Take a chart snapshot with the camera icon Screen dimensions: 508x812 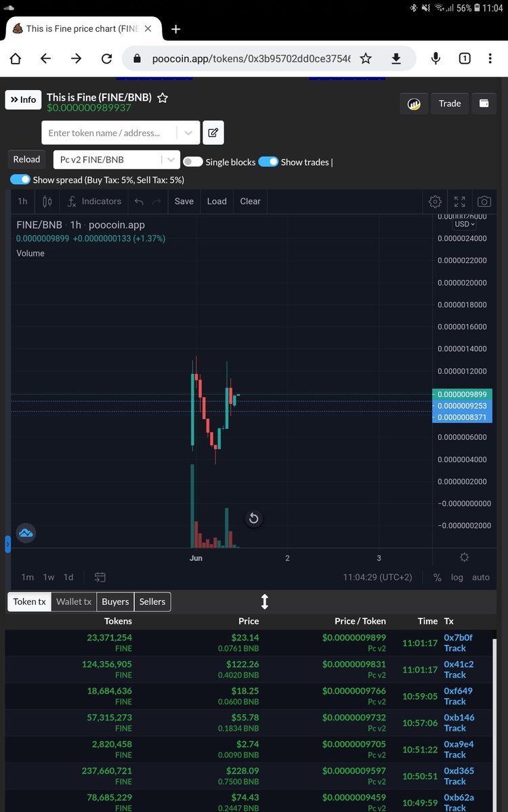pos(484,201)
